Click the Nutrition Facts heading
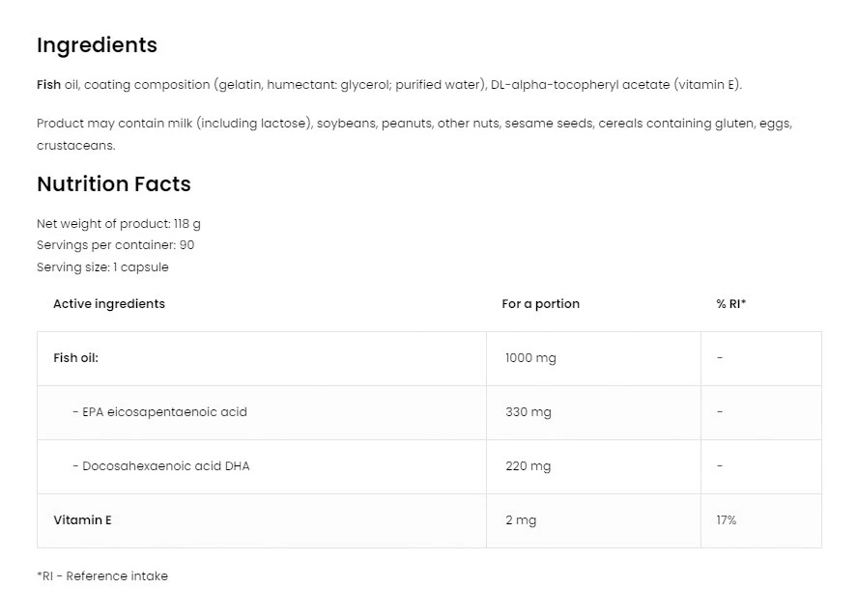This screenshot has height=616, width=857. (113, 184)
